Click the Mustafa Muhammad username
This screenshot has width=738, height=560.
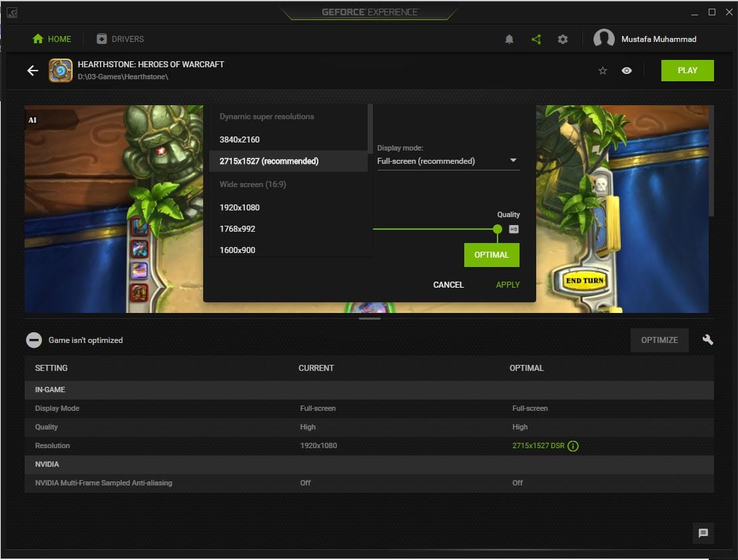point(659,39)
